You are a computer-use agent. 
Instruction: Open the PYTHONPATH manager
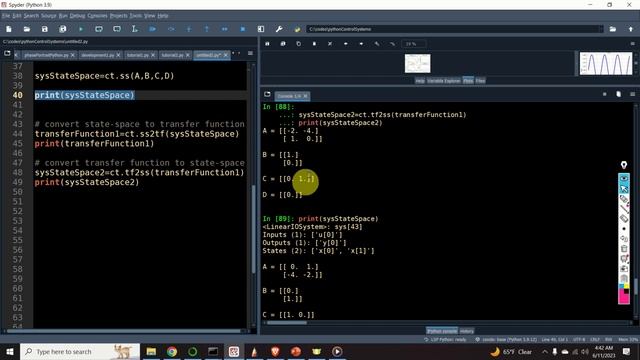pos(297,29)
